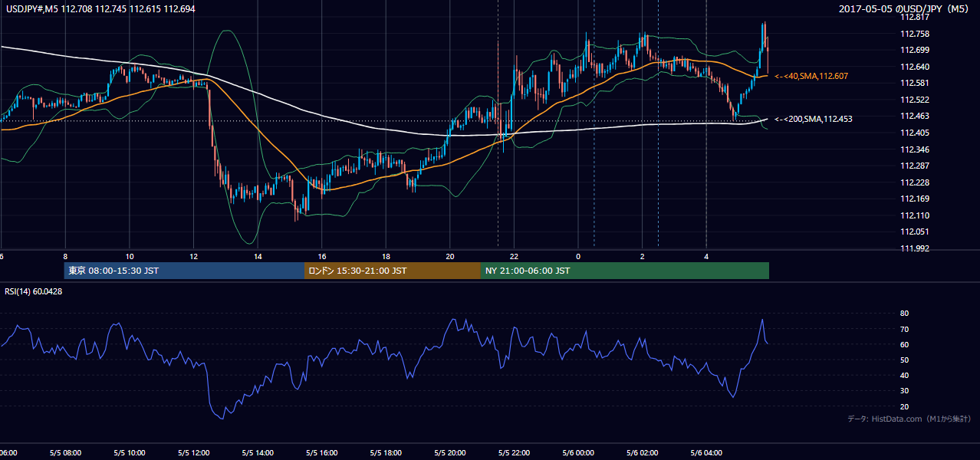The image size is (980, 460).
Task: Click the date label 5/6 00:00
Action: click(578, 453)
